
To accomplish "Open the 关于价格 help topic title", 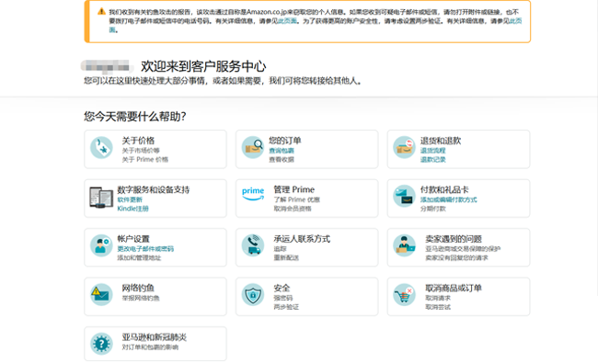I will coord(138,141).
